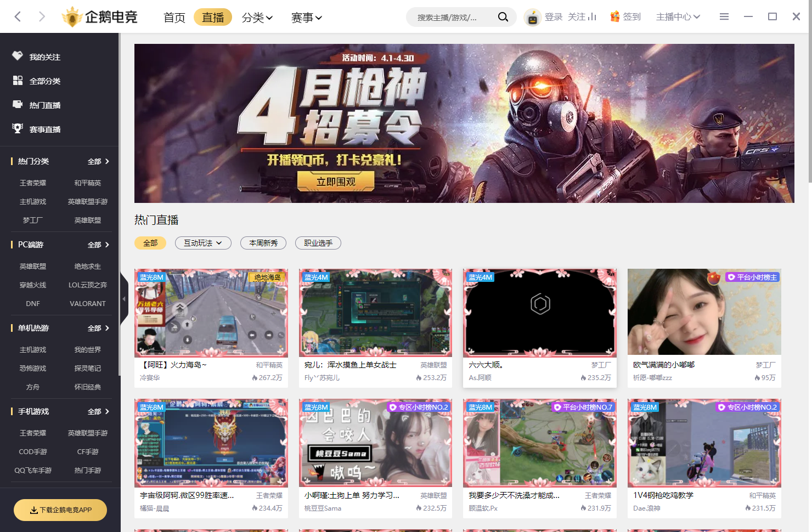Click the 登录 link
812x532 pixels.
tap(554, 17)
